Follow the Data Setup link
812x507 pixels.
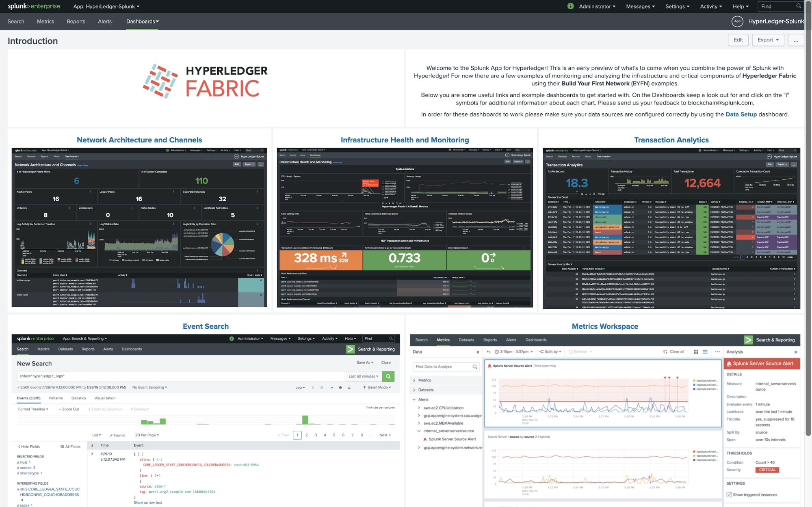pos(741,114)
